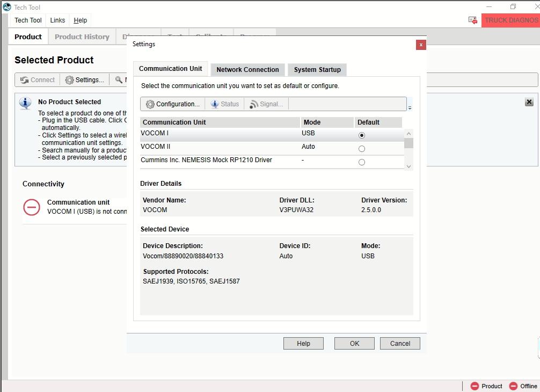Click the Product status indicator in the status bar
Image resolution: width=540 pixels, height=392 pixels.
(x=486, y=386)
